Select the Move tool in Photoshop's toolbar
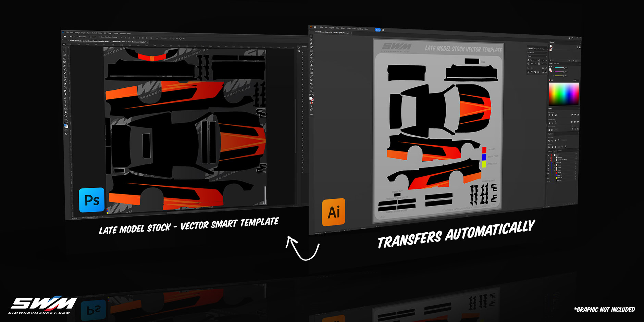Screen dimensions: 644x322 [x=64, y=45]
